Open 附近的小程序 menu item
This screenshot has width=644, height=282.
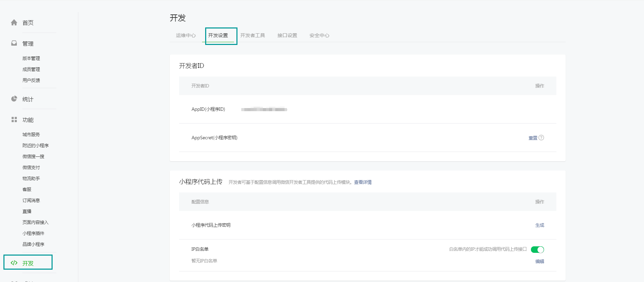click(x=35, y=145)
